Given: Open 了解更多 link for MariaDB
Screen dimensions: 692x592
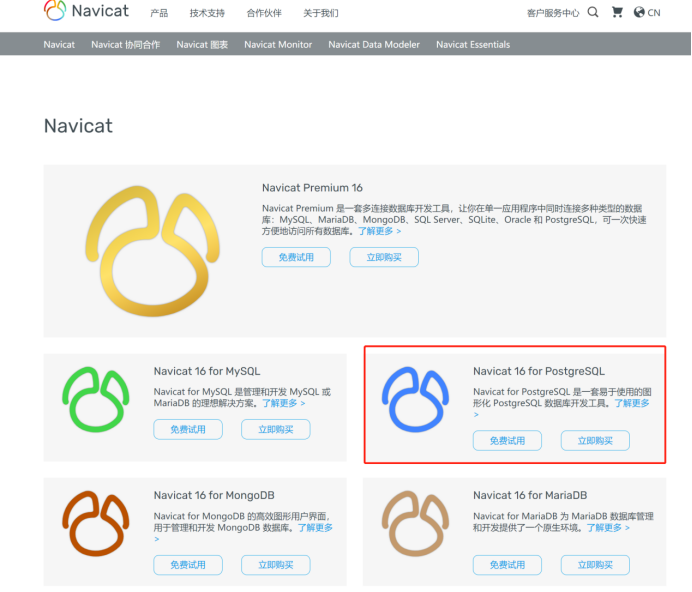Looking at the screenshot, I should pyautogui.click(x=608, y=528).
